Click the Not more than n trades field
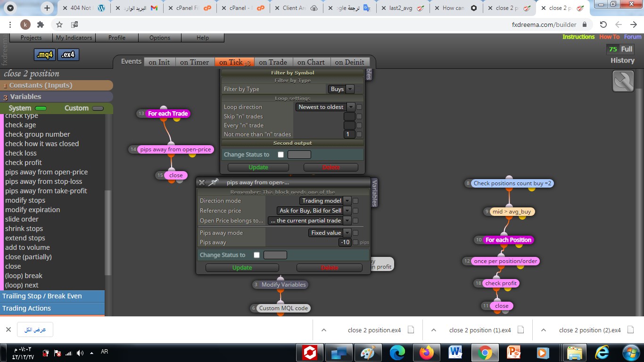 pos(349,134)
